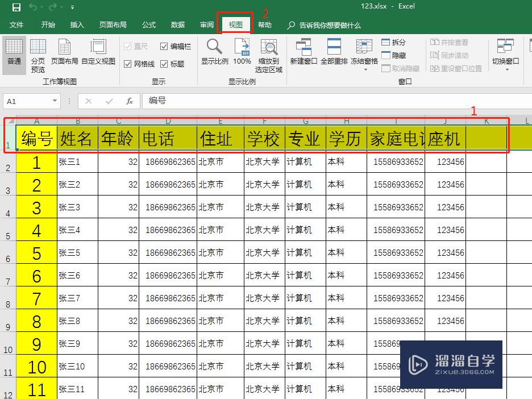Select the cell containing 张三1
The width and height of the screenshot is (532, 399).
pyautogui.click(x=77, y=162)
